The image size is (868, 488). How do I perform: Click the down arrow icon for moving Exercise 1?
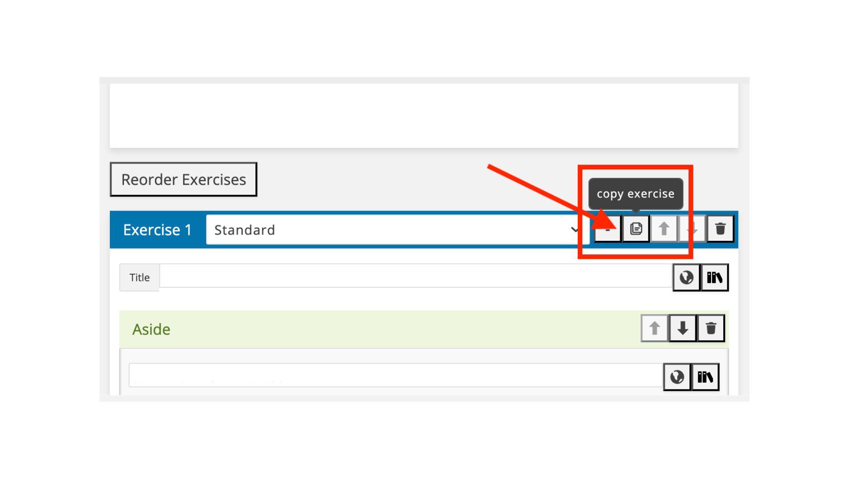pyautogui.click(x=693, y=229)
